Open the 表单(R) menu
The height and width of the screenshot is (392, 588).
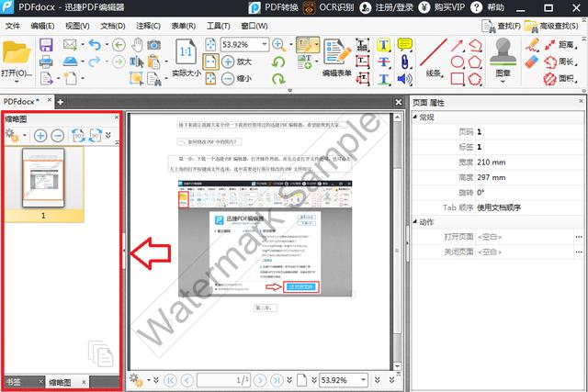tap(184, 26)
